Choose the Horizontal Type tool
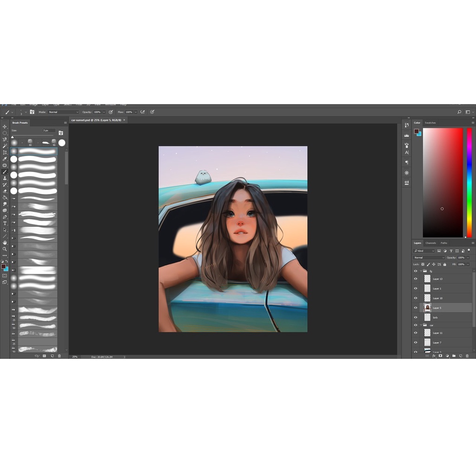Viewport: 476px width, 476px height. click(5, 223)
